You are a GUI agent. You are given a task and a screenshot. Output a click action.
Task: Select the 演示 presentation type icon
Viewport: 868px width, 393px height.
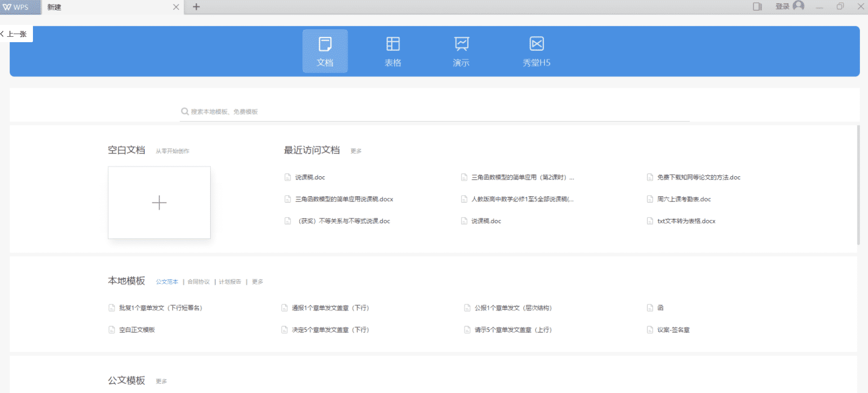pyautogui.click(x=461, y=51)
